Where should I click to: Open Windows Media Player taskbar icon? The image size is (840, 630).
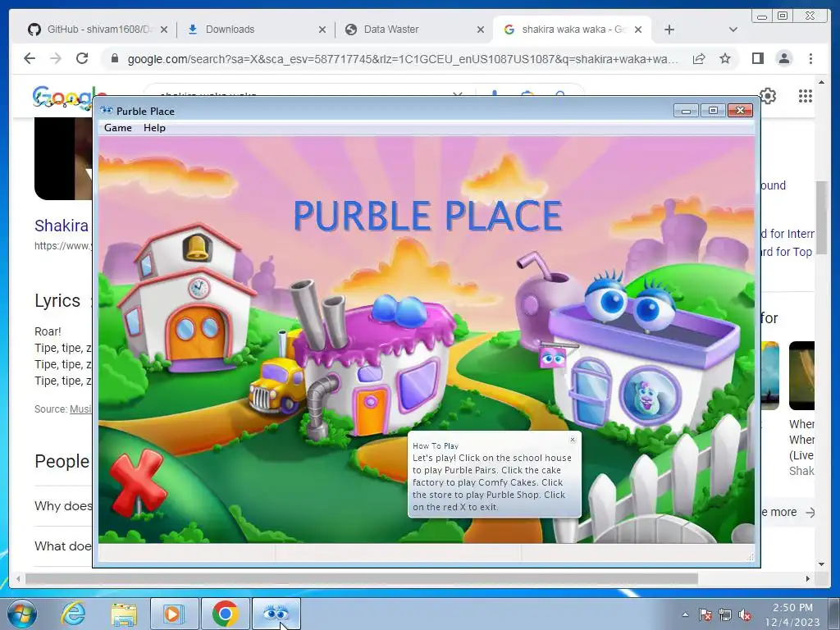pyautogui.click(x=174, y=614)
